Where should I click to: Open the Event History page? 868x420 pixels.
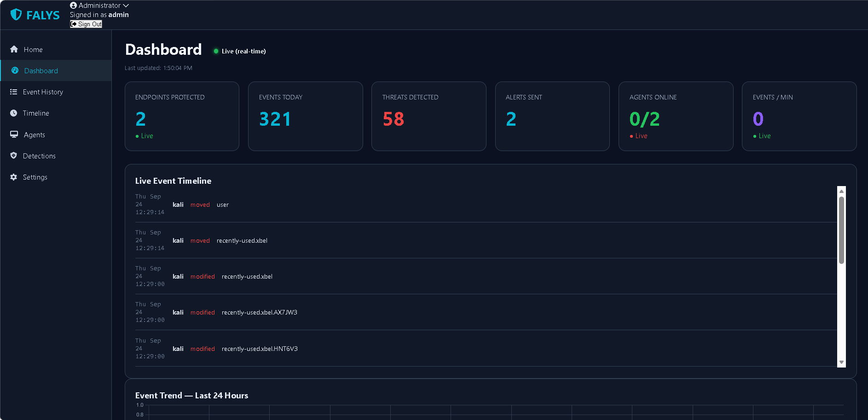tap(56, 92)
